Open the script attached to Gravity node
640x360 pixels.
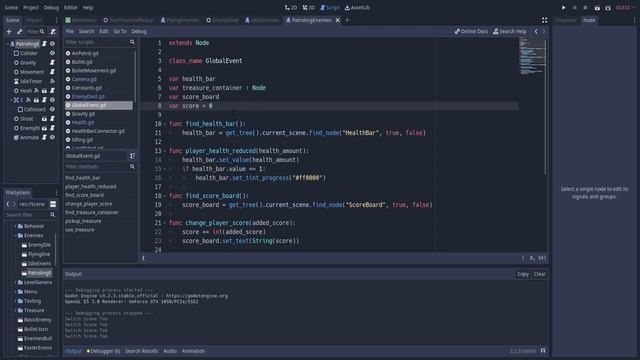click(52, 62)
